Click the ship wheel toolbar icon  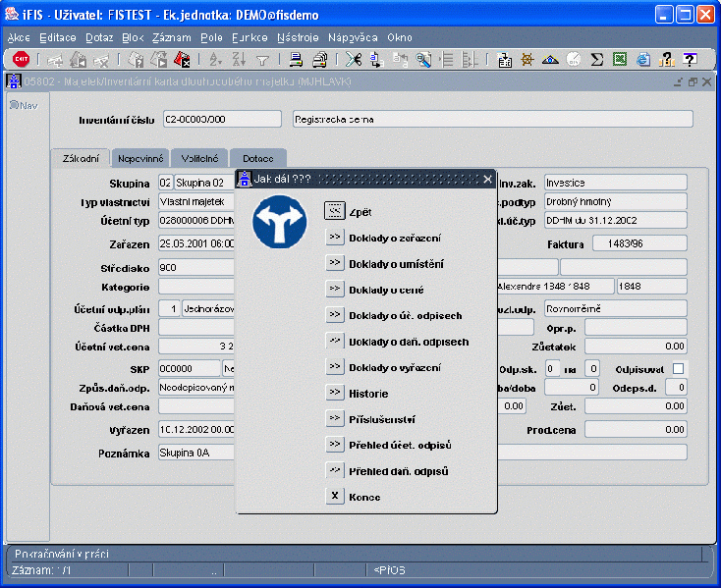click(527, 59)
